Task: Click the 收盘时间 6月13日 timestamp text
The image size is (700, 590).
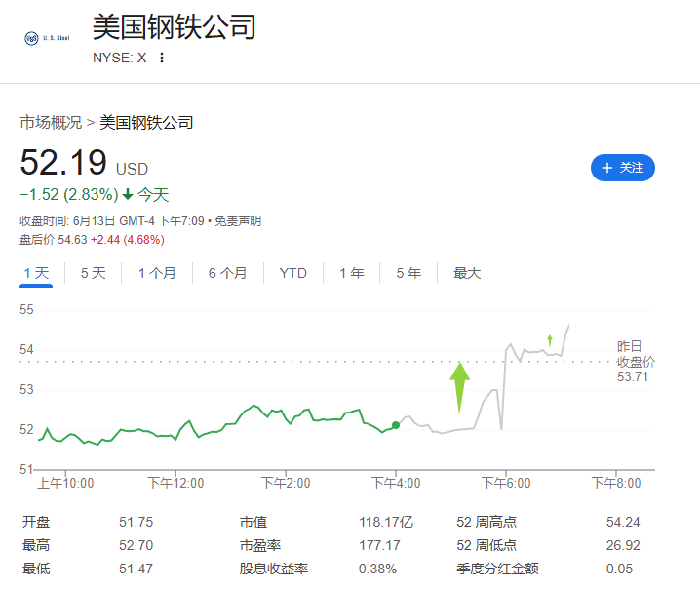Action: (x=112, y=221)
